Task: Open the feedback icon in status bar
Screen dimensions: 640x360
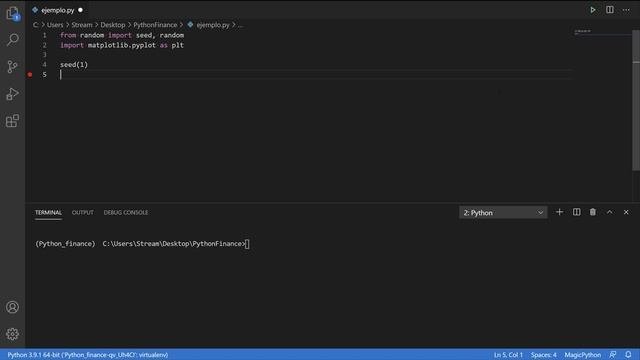Action: (613, 355)
